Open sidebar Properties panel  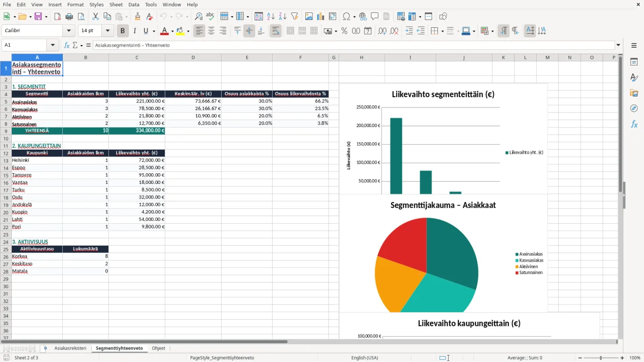tap(634, 62)
